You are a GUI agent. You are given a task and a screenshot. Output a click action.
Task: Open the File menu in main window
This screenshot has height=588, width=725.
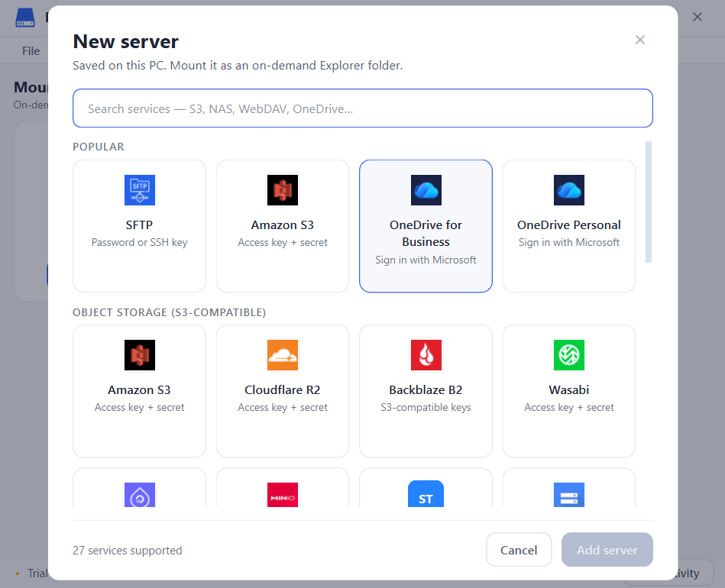(31, 51)
